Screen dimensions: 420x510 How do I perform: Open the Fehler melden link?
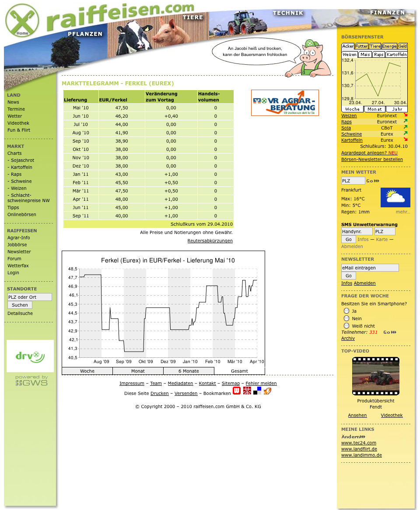pos(261,384)
